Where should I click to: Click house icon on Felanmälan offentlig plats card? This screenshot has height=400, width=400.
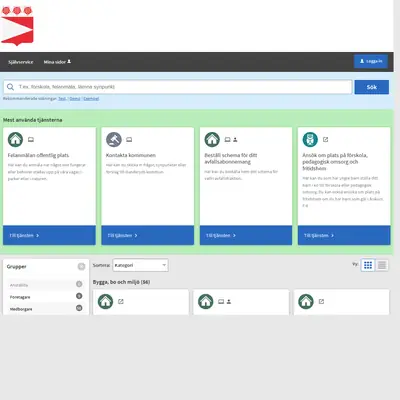point(15,139)
